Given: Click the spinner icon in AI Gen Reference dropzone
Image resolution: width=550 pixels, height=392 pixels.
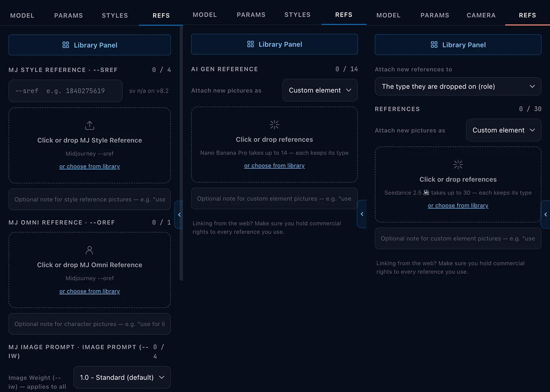Looking at the screenshot, I should point(275,125).
